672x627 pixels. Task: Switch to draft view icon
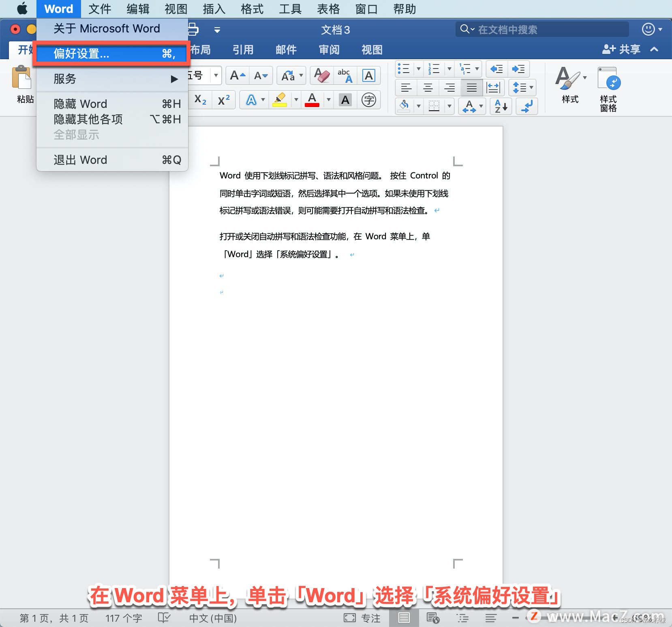tap(491, 618)
